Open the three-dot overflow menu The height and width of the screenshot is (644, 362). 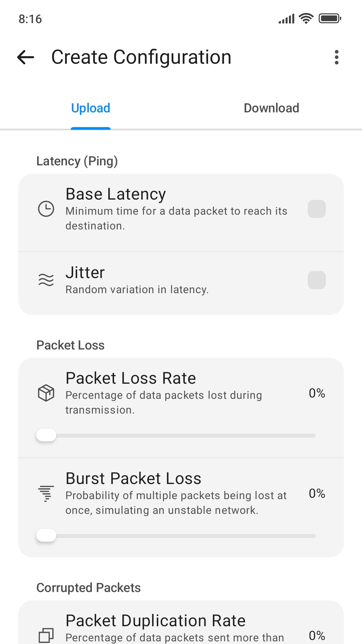[337, 57]
